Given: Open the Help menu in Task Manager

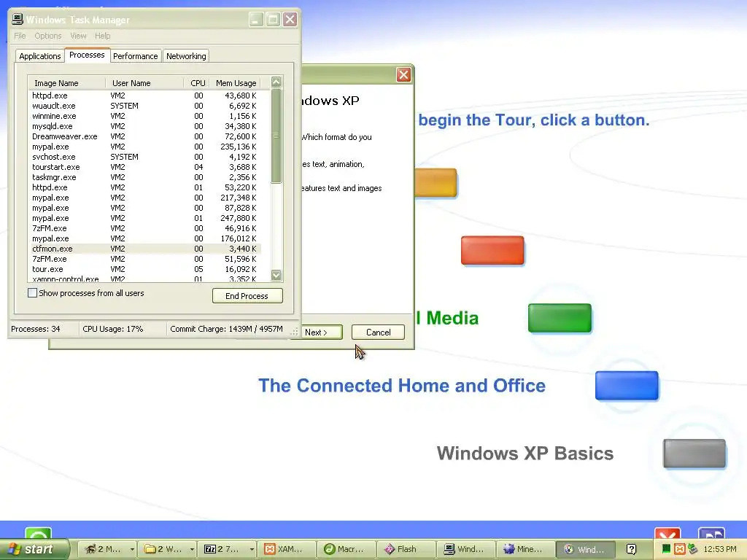Looking at the screenshot, I should [x=102, y=36].
